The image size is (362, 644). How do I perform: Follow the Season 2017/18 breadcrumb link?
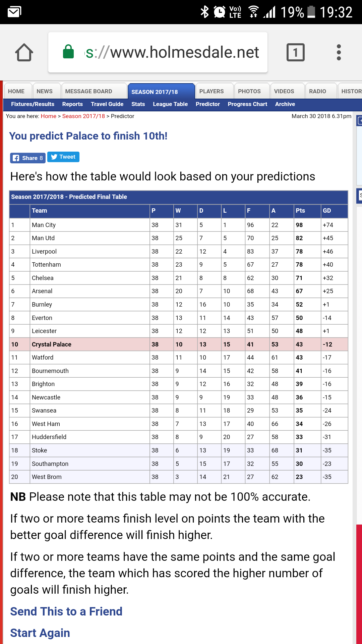(83, 116)
